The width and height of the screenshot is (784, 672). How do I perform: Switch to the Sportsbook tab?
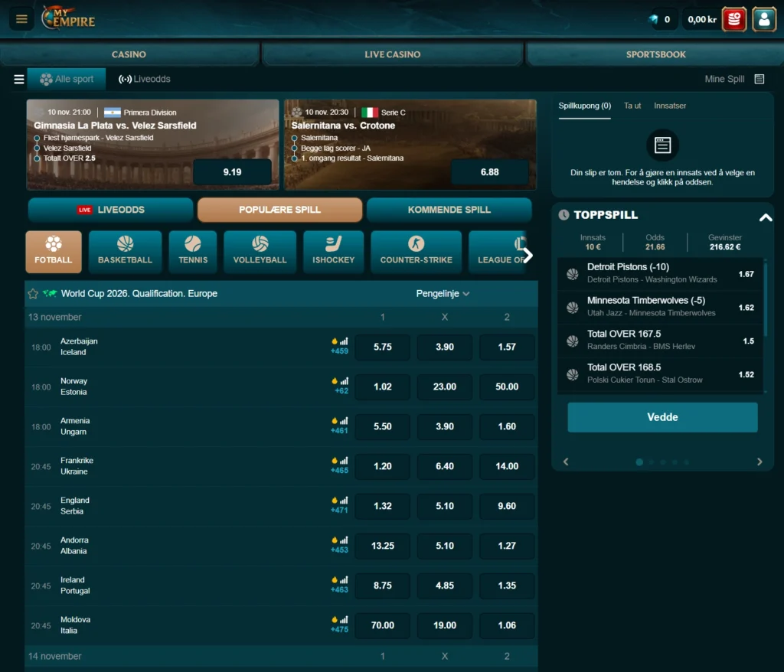654,54
